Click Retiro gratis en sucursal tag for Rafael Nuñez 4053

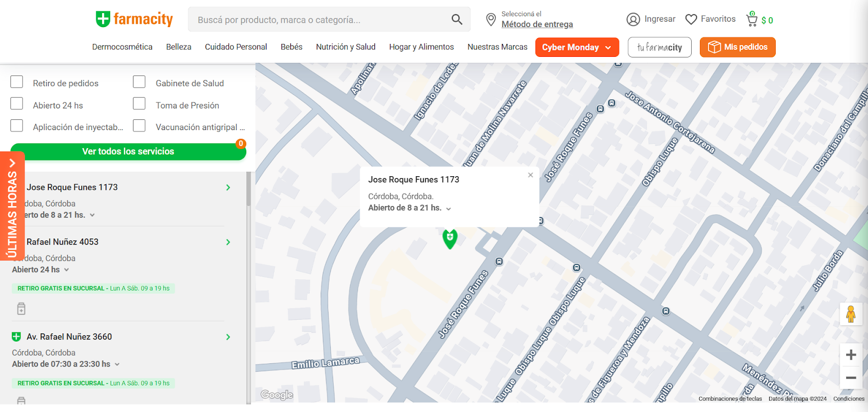click(93, 288)
